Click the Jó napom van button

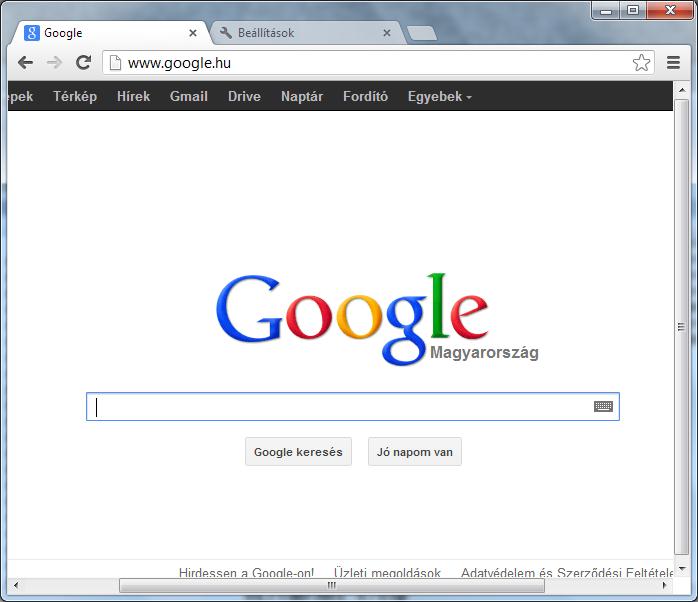pyautogui.click(x=414, y=452)
